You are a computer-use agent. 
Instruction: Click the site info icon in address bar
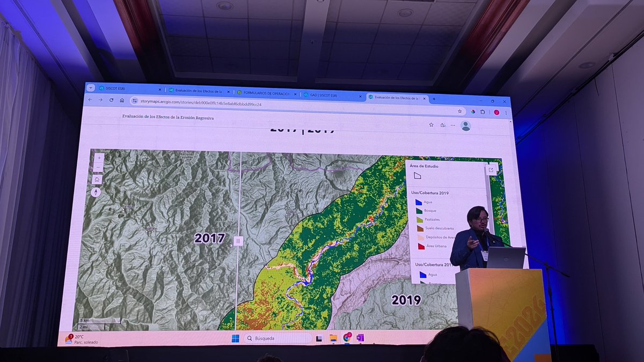135,100
